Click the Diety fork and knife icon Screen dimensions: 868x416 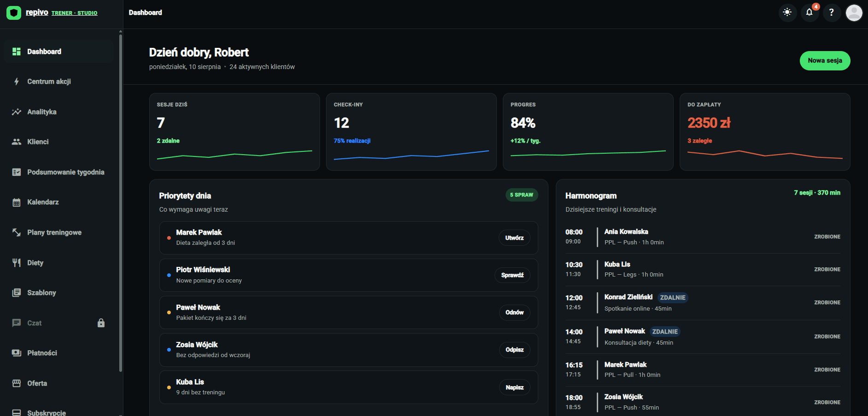tap(17, 263)
